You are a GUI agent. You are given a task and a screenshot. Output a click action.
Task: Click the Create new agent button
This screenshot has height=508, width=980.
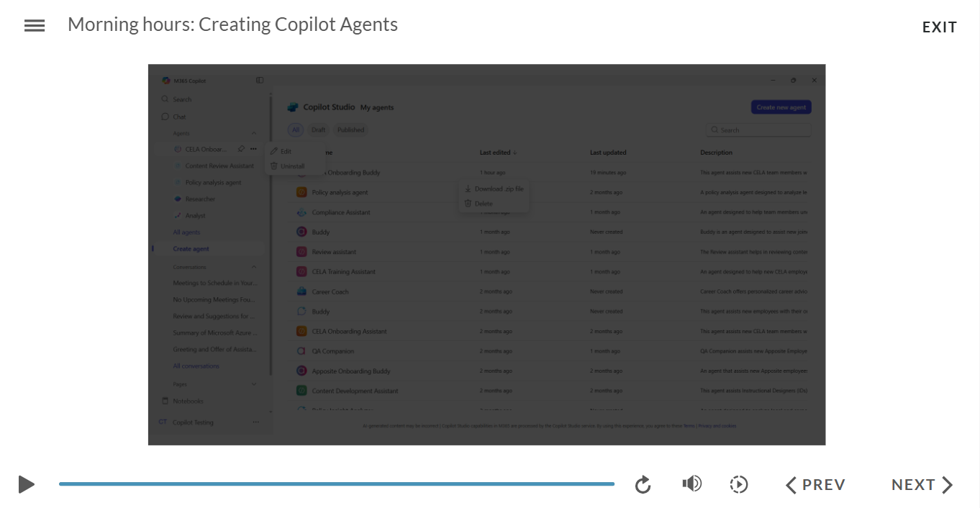coord(781,107)
